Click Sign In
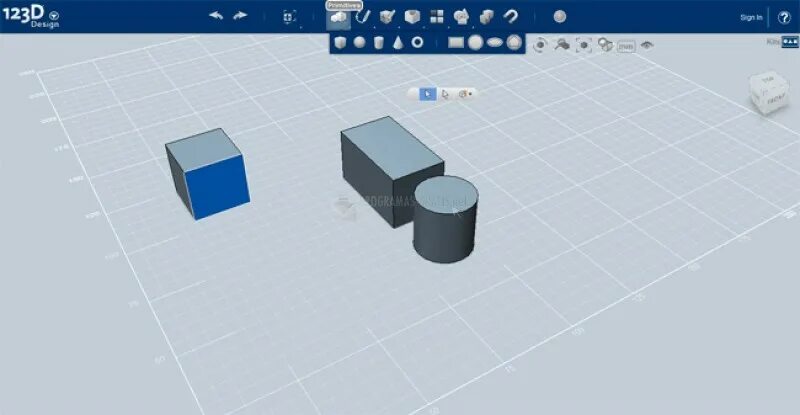This screenshot has width=800, height=415. [751, 17]
